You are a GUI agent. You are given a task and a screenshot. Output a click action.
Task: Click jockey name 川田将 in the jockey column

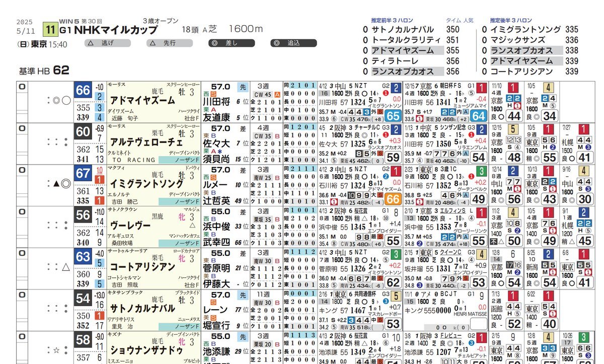pos(216,101)
